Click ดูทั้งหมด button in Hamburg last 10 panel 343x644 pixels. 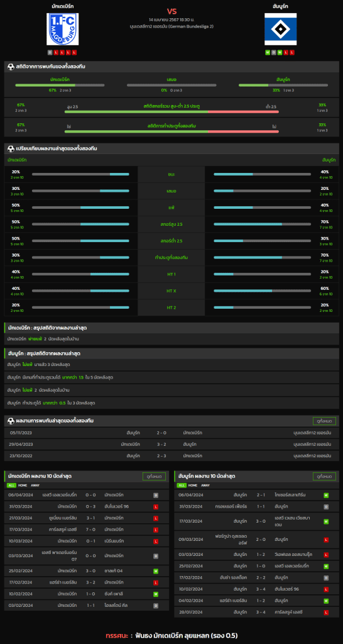click(324, 477)
